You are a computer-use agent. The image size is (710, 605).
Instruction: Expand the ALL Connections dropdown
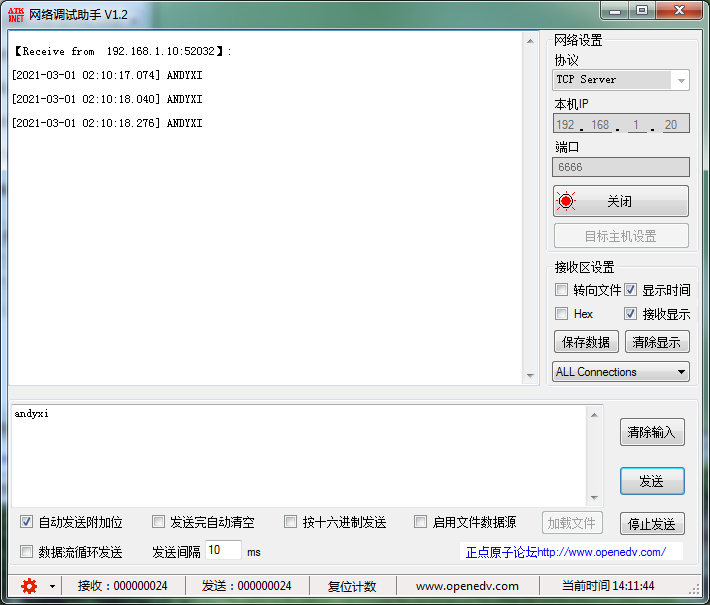[621, 372]
